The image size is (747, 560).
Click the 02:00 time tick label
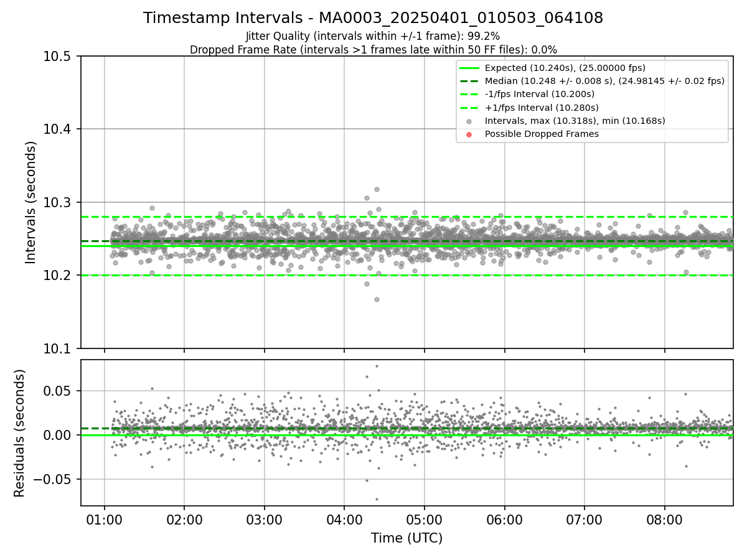184,518
